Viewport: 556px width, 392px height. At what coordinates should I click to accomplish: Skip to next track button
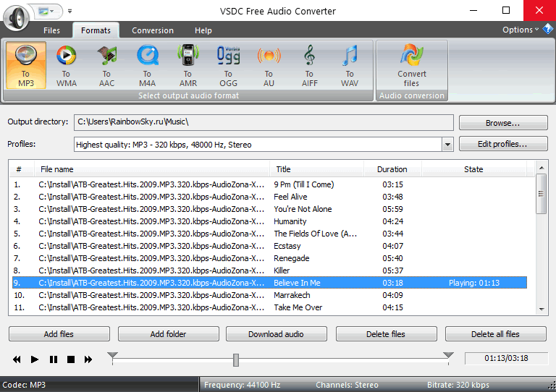[88, 359]
